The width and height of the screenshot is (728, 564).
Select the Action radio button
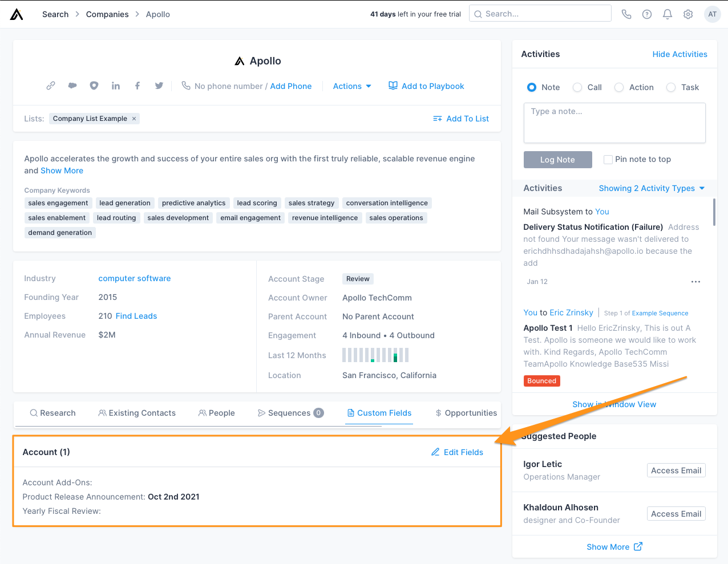(619, 87)
